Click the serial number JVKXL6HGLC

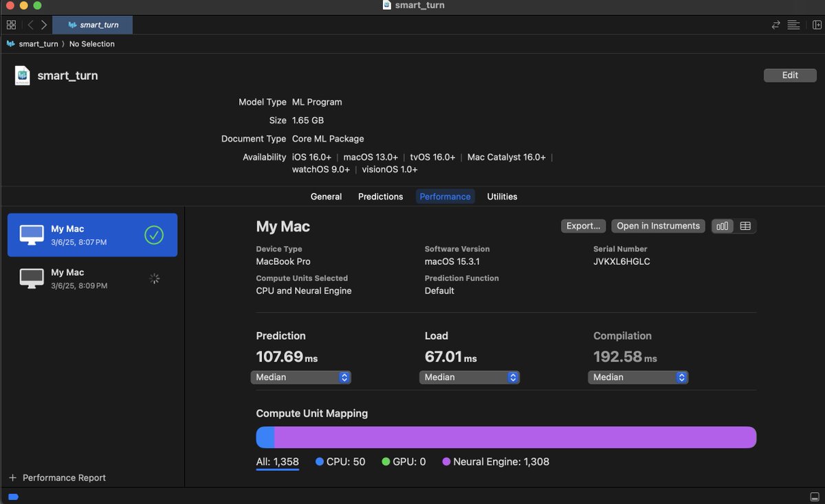621,262
